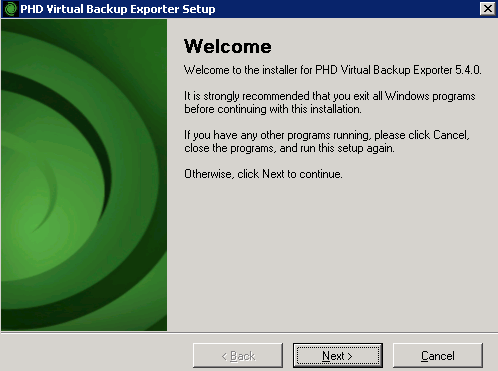Click the PHD Virtual logo icon in title bar
498x371 pixels.
tap(10, 9)
